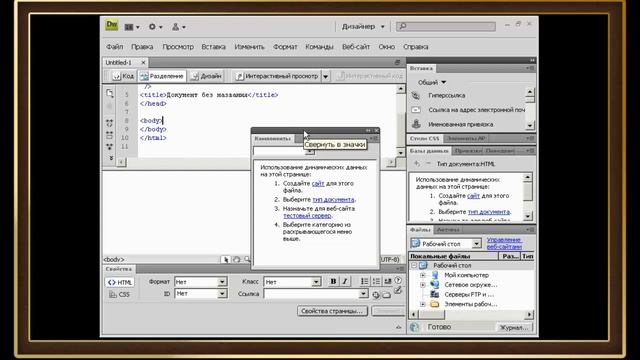Click scroll up arrow of code view
Screen dimensions: 640x360
401,89
